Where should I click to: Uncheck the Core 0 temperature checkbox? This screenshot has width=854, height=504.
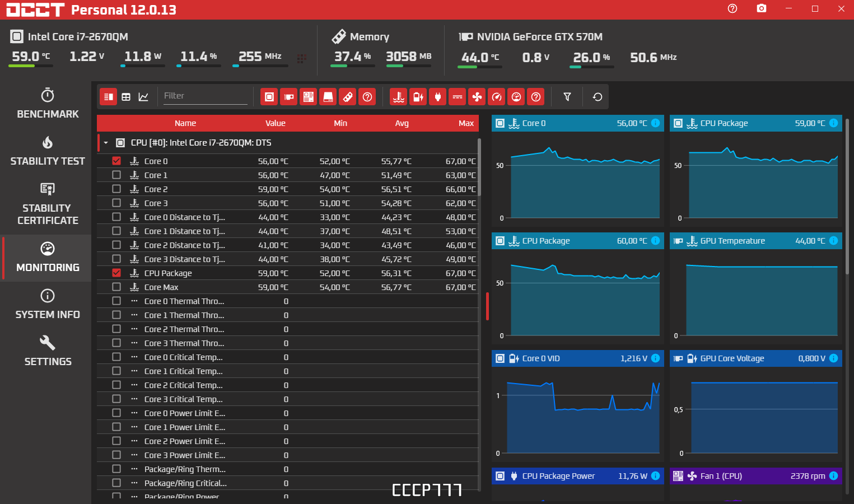click(x=116, y=161)
